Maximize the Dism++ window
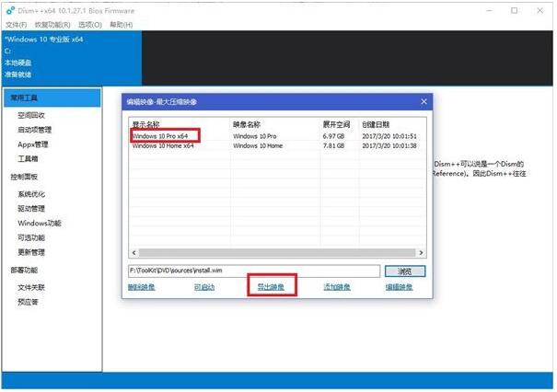This screenshot has height=392, width=557. point(515,11)
